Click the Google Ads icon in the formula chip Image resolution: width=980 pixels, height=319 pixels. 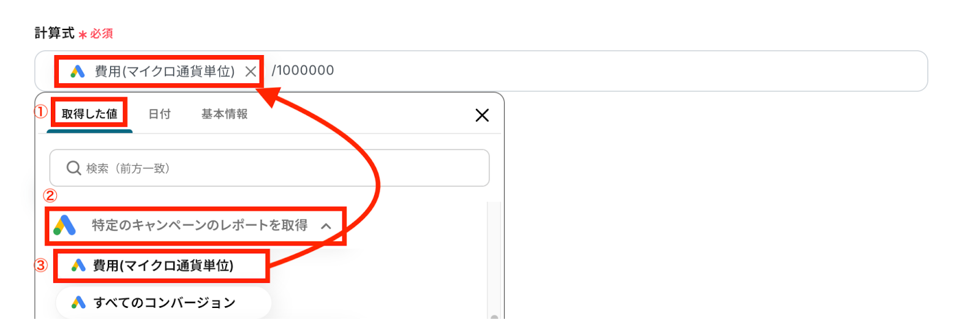click(77, 72)
